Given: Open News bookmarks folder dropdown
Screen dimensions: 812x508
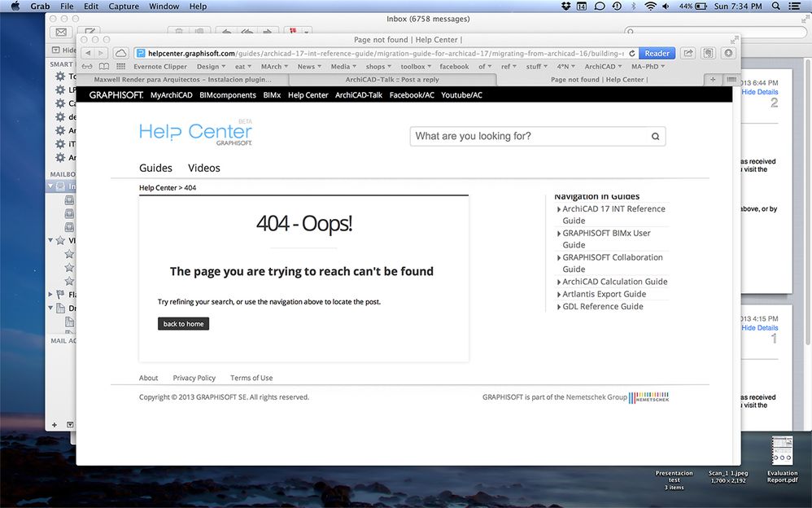Looking at the screenshot, I should point(309,67).
